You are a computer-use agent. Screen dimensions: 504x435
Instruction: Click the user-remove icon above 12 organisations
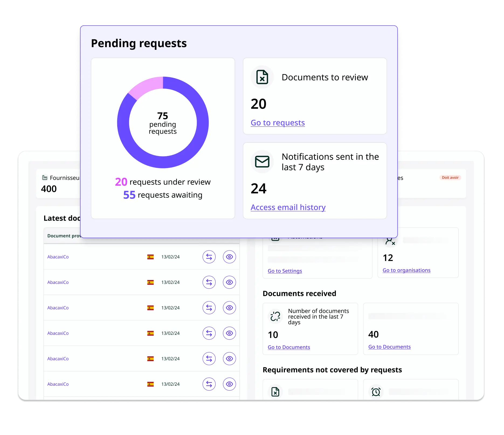(390, 241)
